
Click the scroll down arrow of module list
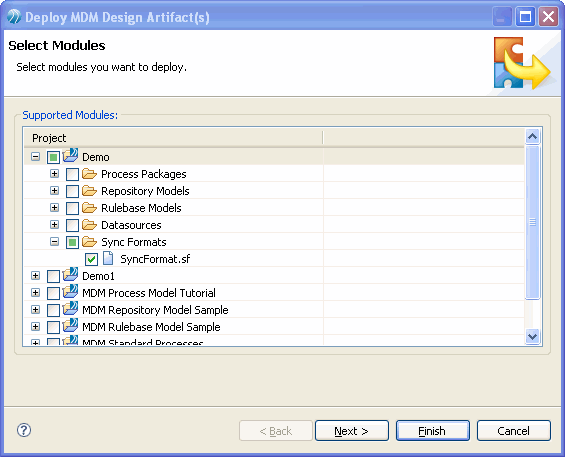click(x=532, y=337)
